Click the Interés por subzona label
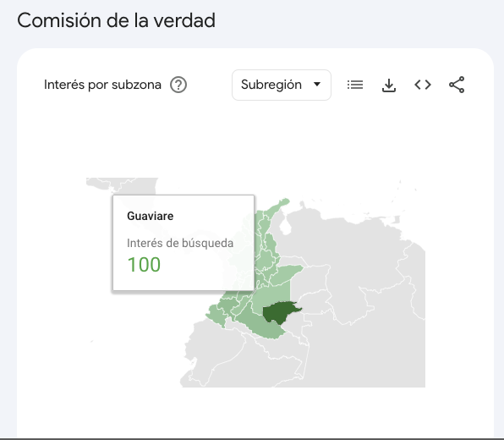Image resolution: width=504 pixels, height=440 pixels. tap(102, 85)
